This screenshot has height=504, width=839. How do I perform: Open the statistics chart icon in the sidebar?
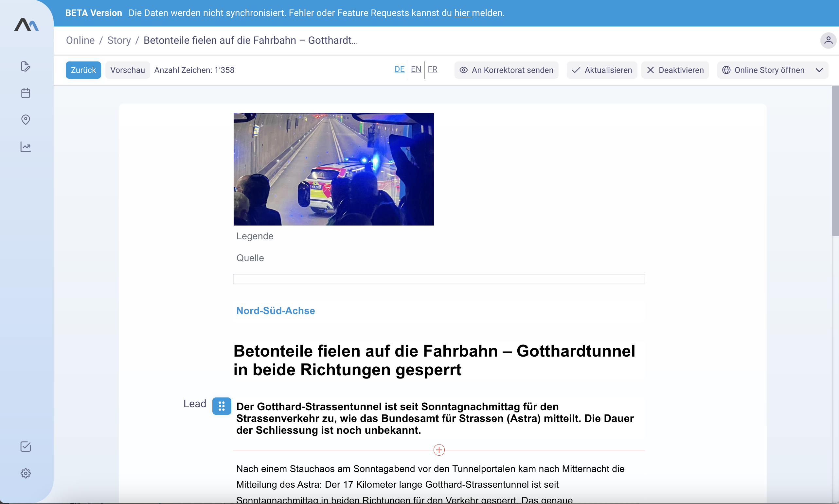coord(26,147)
